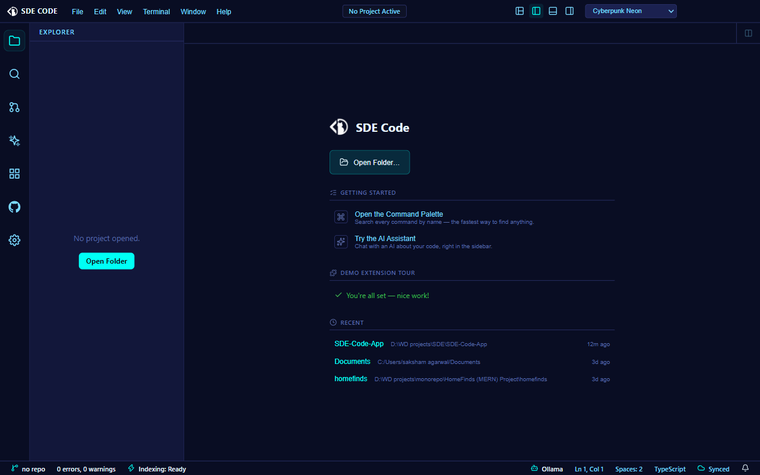This screenshot has width=760, height=475.
Task: Open the Window menu
Action: pos(193,12)
